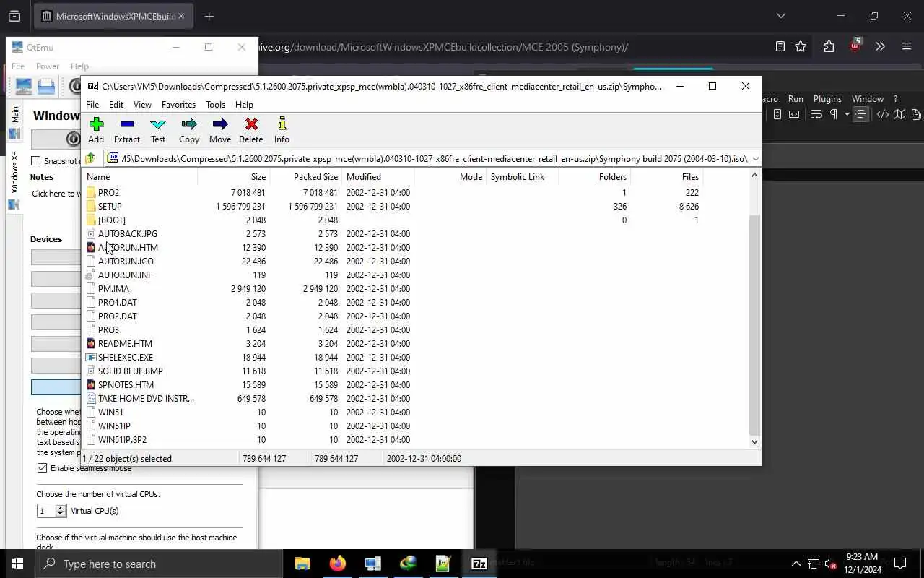Click the Extract toolbar icon
Screen dimensions: 924x578
coord(127,130)
